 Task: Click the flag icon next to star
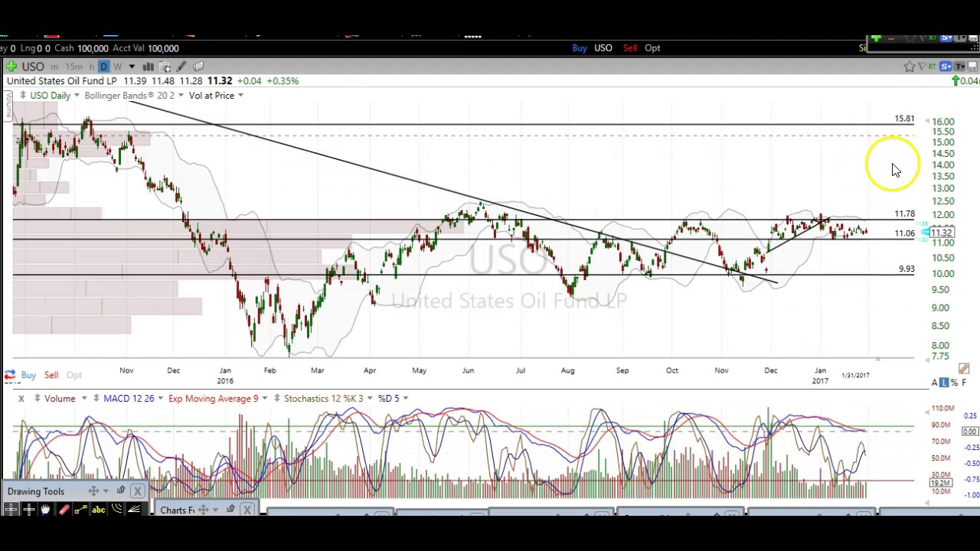[x=921, y=67]
